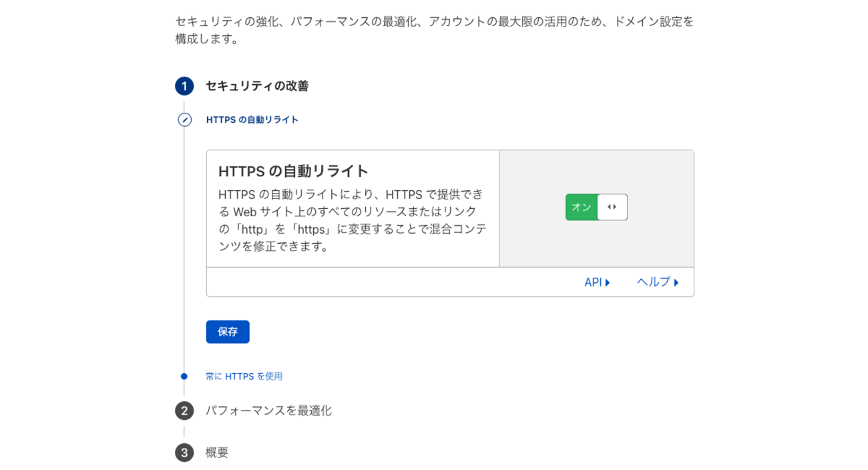Click the step 3 number circle
Image resolution: width=868 pixels, height=470 pixels.
coord(184,453)
